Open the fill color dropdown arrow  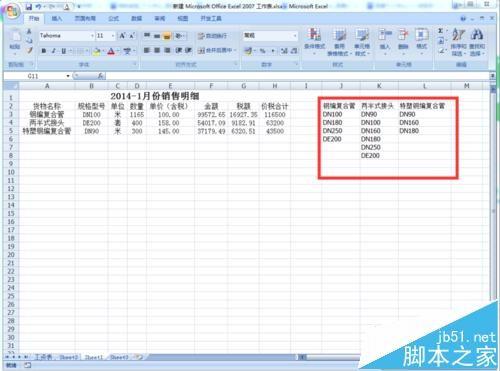pos(103,51)
